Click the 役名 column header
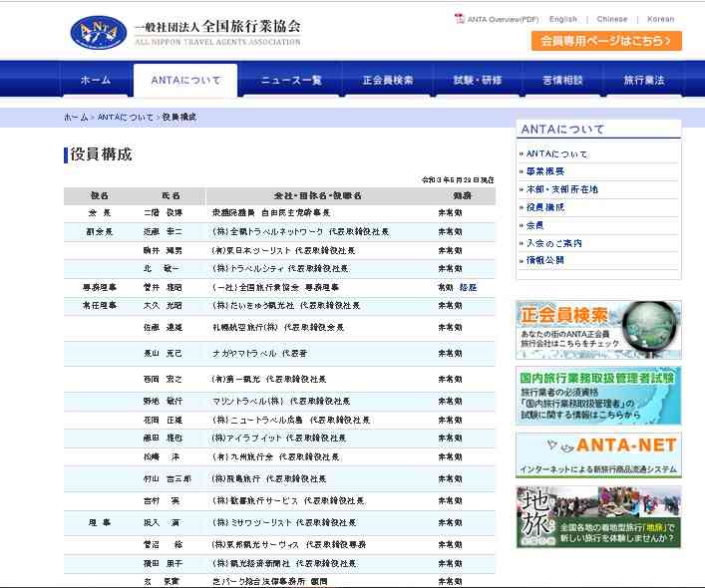Image resolution: width=705 pixels, height=588 pixels. tap(100, 196)
